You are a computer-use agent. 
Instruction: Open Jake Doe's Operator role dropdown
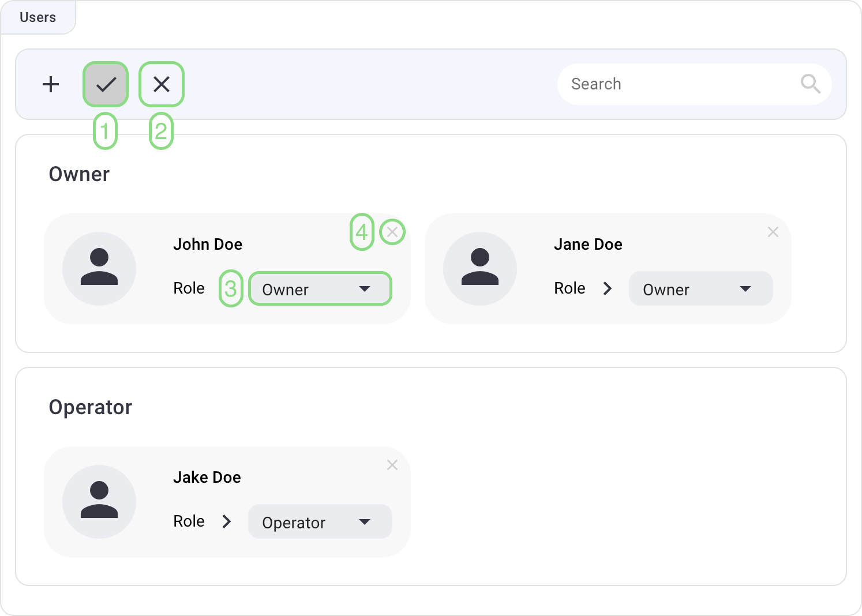pos(320,521)
